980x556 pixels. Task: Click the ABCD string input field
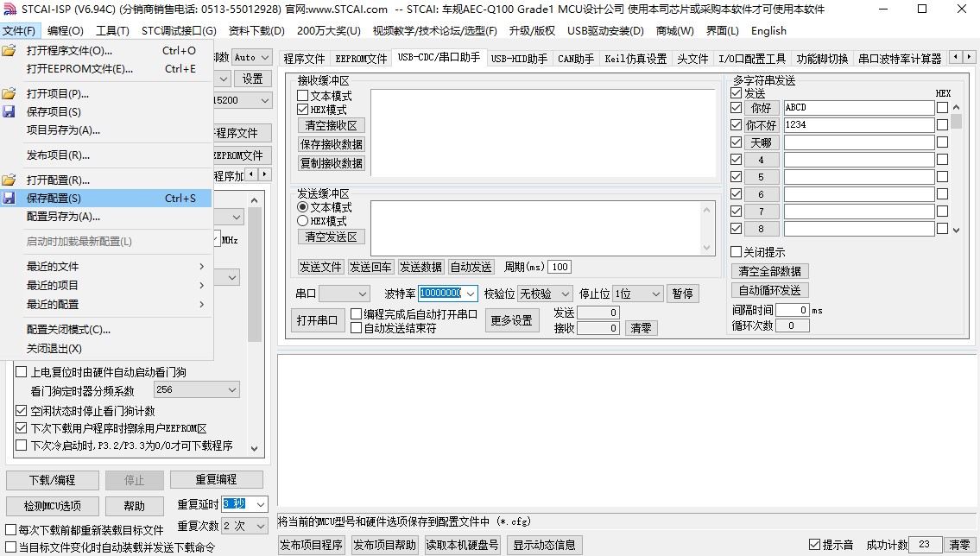click(859, 107)
